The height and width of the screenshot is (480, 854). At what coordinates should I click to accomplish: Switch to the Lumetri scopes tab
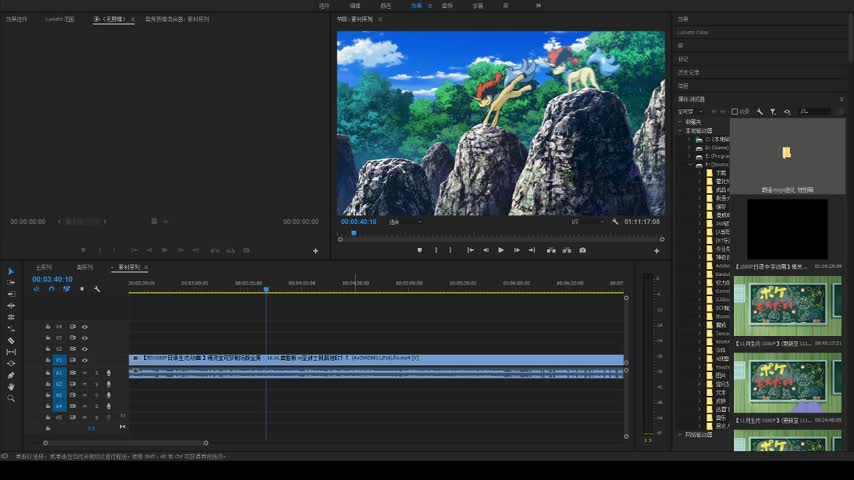[x=60, y=19]
